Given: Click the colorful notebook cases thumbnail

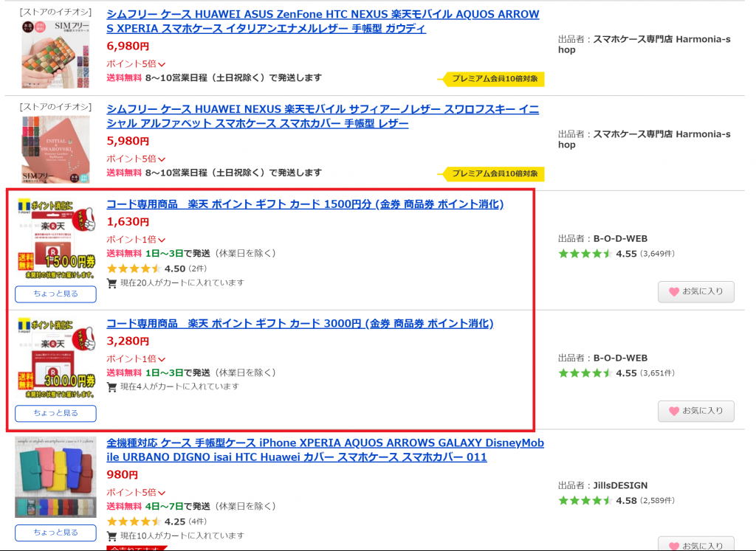Looking at the screenshot, I should (55, 477).
